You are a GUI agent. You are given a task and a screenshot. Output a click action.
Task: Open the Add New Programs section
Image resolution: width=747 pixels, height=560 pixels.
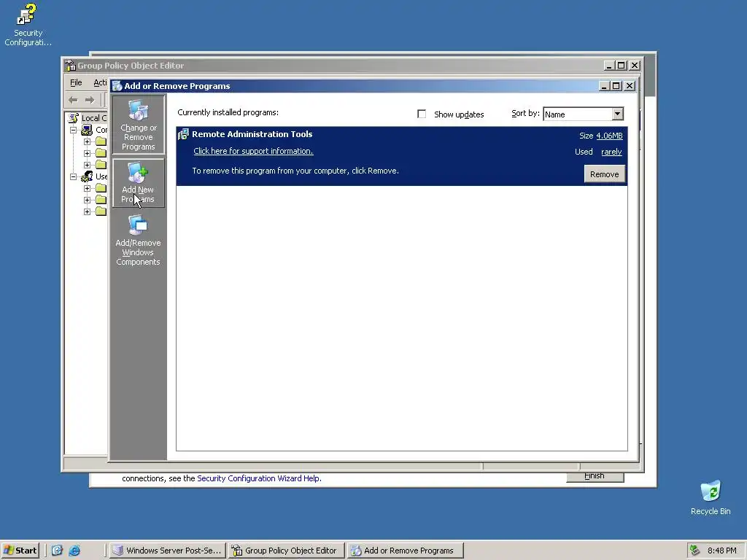(138, 183)
